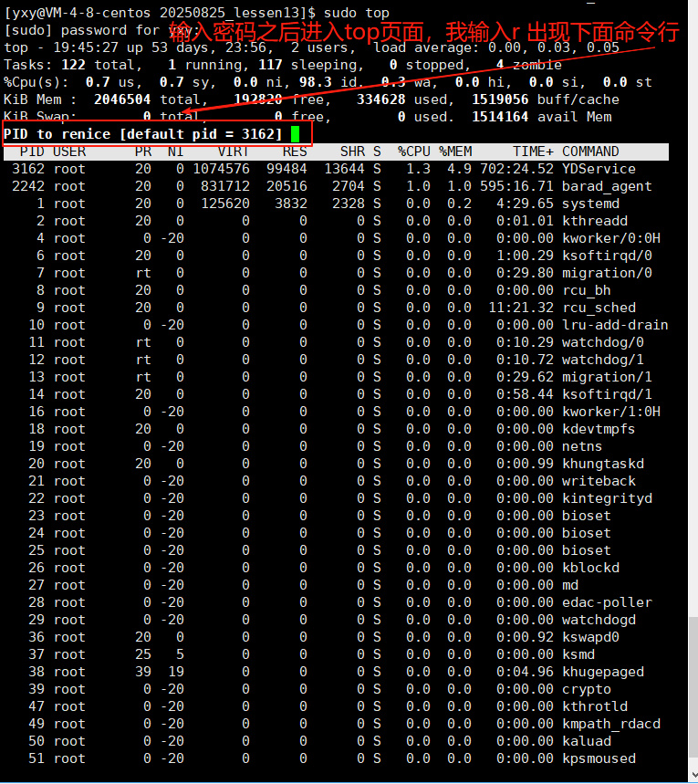698x784 pixels.
Task: Click the SHR column header
Action: click(x=352, y=152)
